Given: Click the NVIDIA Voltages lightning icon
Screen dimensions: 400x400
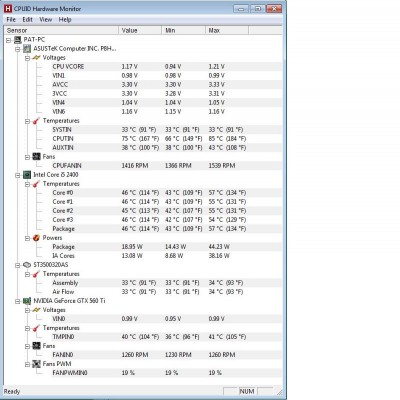Looking at the screenshot, I should tap(36, 310).
